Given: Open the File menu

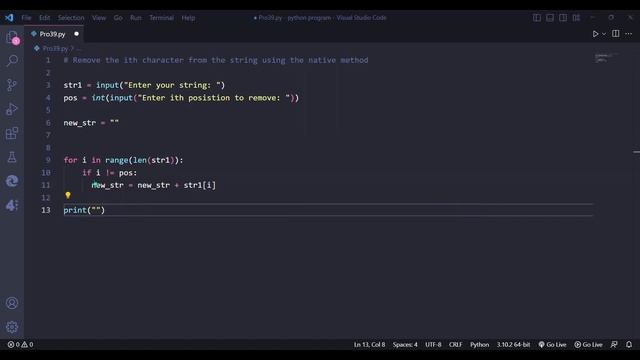Looking at the screenshot, I should (26, 18).
